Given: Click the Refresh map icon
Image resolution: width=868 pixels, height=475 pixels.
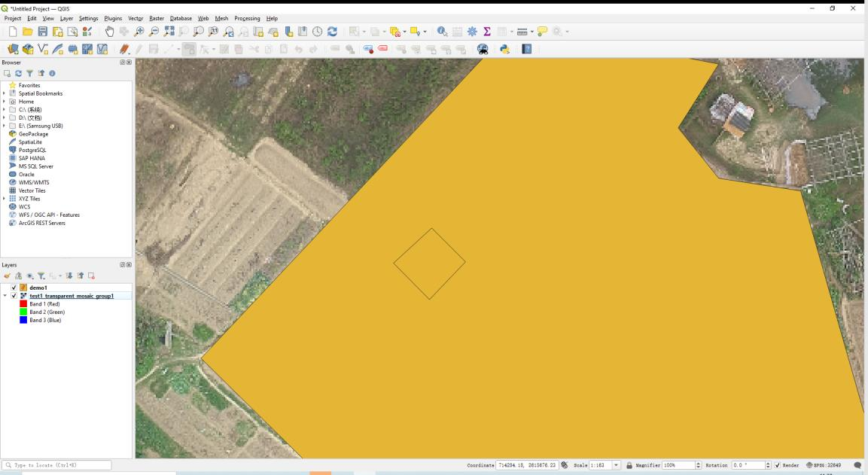Looking at the screenshot, I should (332, 32).
